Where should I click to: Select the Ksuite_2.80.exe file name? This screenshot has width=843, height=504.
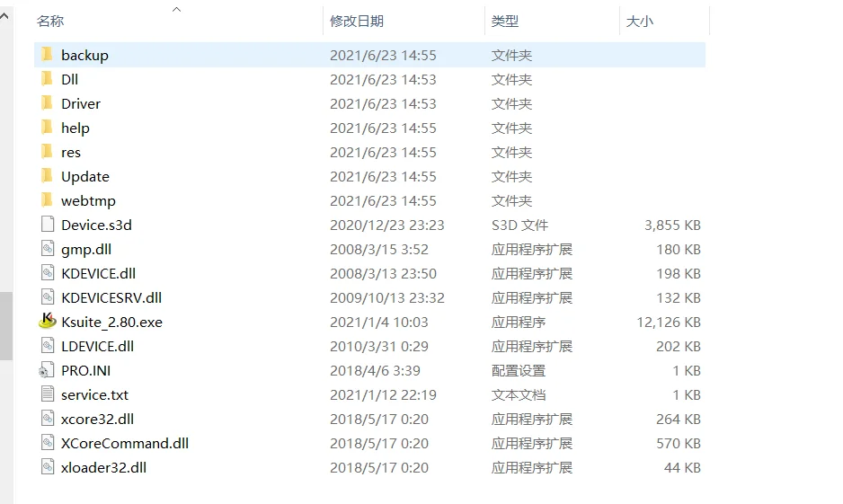tap(111, 323)
